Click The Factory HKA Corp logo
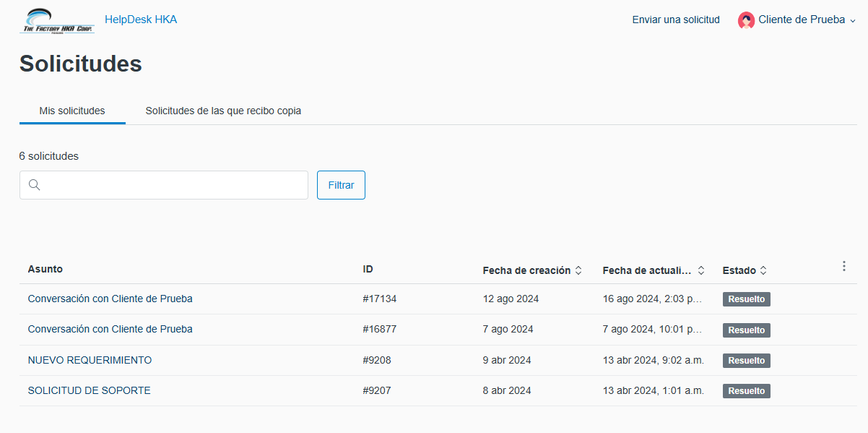 56,21
